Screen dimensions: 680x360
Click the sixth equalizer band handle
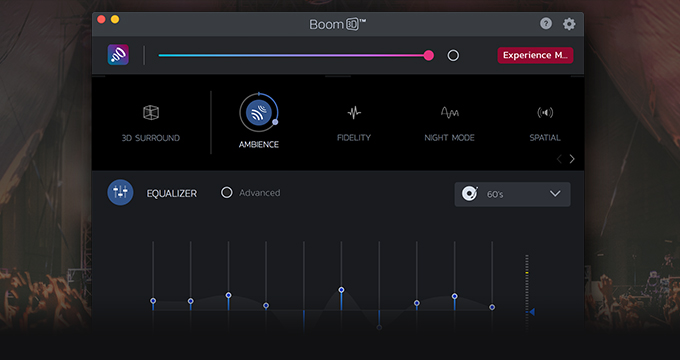tap(341, 289)
